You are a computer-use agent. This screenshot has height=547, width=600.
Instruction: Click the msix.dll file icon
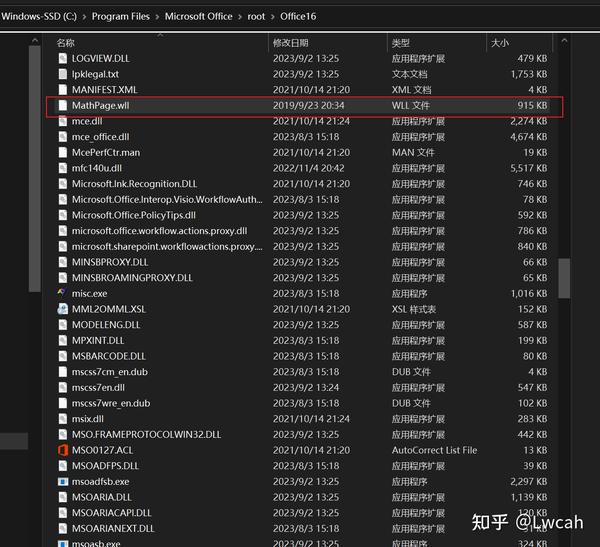pyautogui.click(x=63, y=419)
